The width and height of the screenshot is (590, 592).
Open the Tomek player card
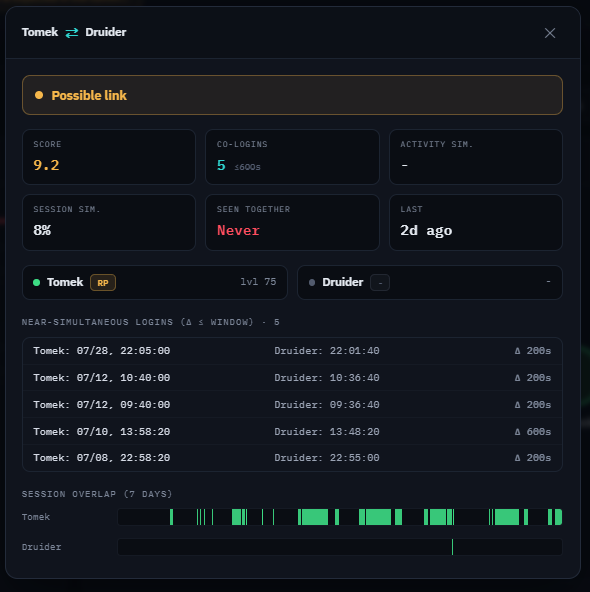pos(155,282)
